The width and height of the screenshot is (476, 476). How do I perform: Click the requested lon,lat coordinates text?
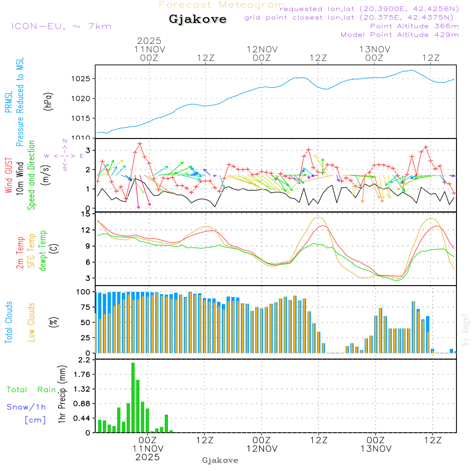pos(369,9)
